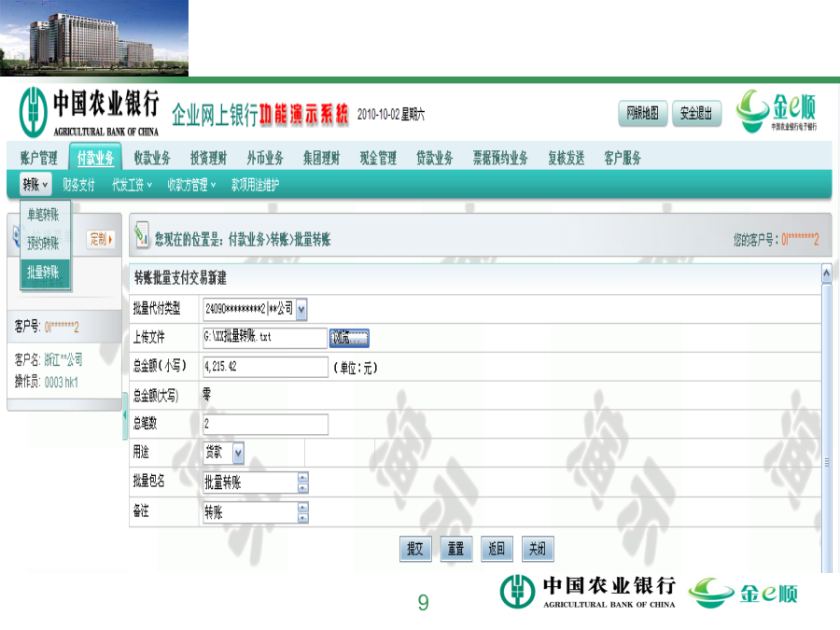Open the 批量代付类型 account dropdown
Viewport: 840px width, 630px height.
301,309
